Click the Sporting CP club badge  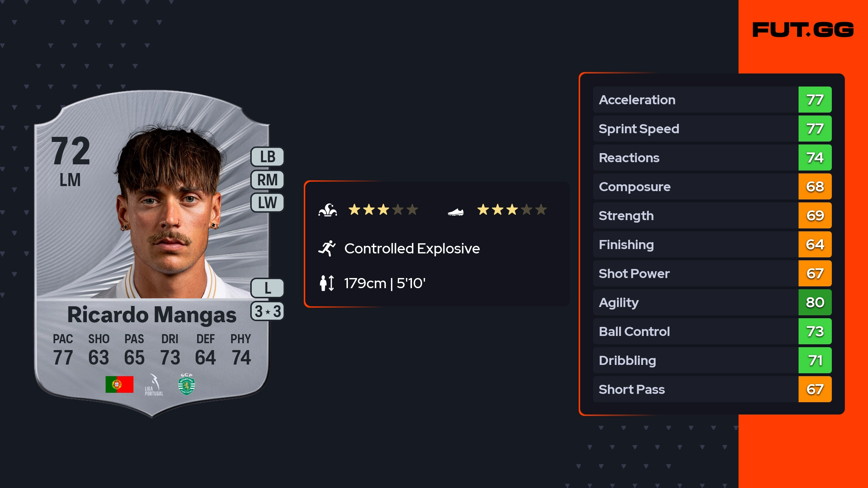[x=187, y=384]
